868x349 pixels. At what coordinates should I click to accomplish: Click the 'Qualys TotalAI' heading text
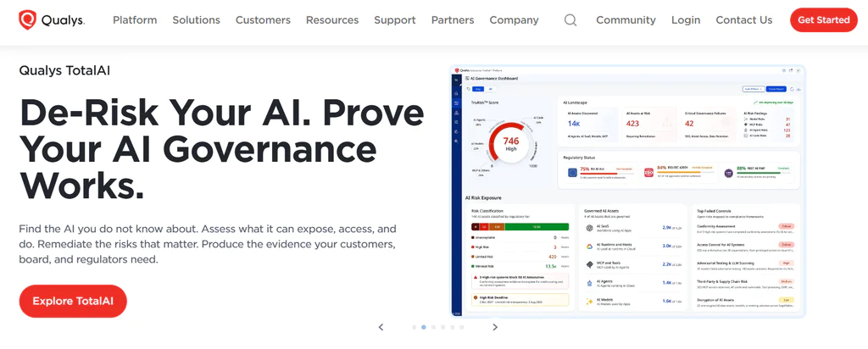tap(64, 71)
